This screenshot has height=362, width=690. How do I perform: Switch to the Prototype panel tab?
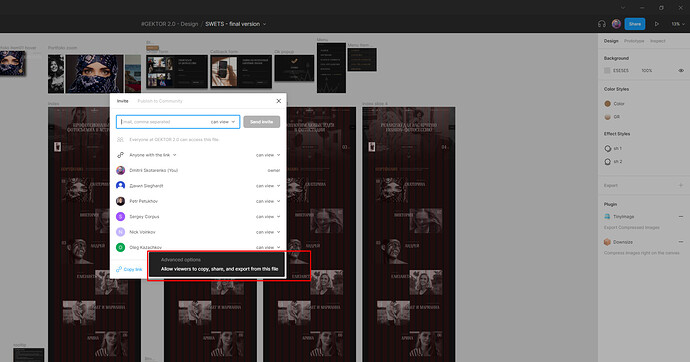click(634, 41)
